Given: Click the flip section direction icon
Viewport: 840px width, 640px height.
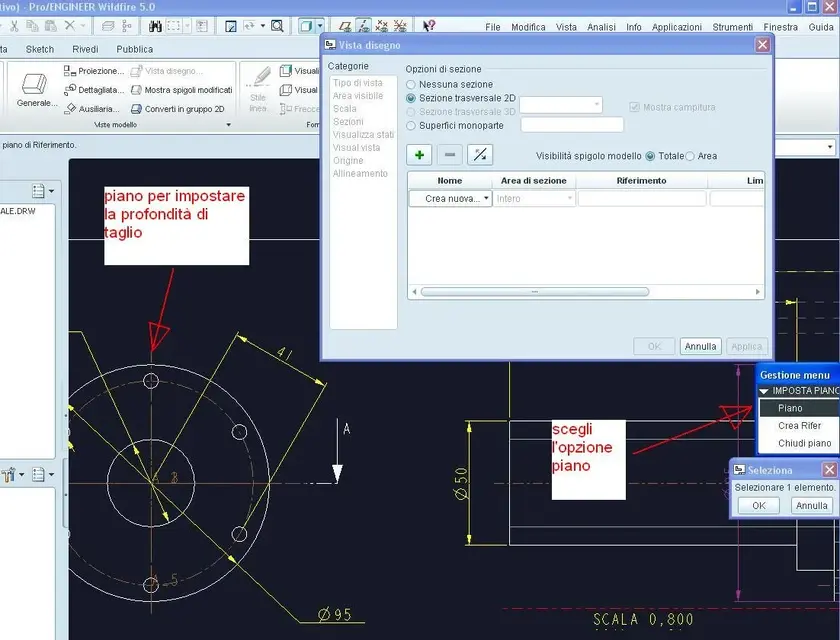Looking at the screenshot, I should pos(480,154).
